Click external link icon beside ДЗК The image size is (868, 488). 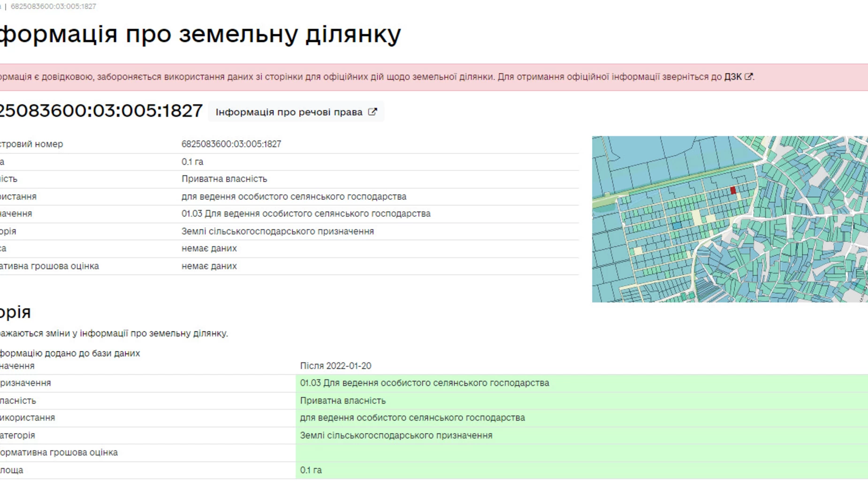[x=748, y=76]
